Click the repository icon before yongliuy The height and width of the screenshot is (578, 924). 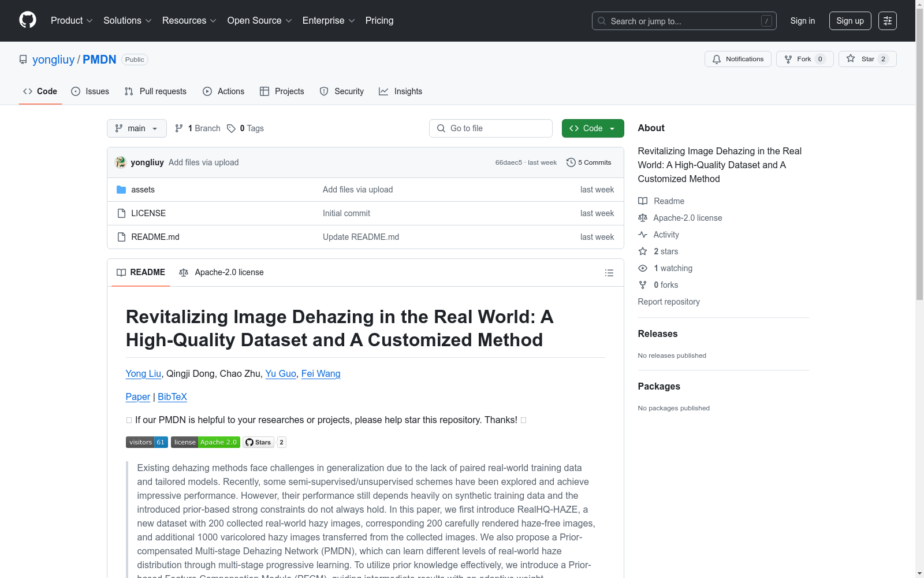23,60
